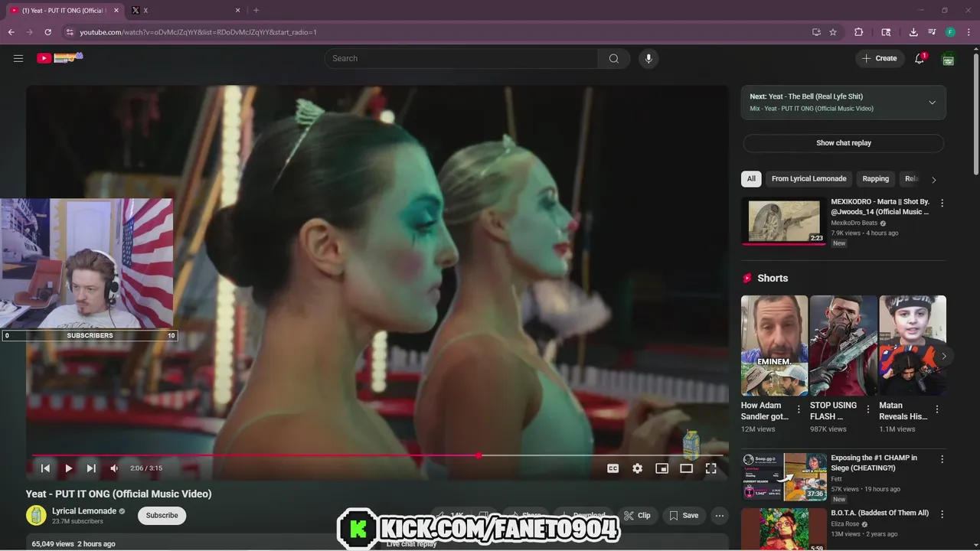Toggle closed captions CC
Screen dimensions: 980x551
[612, 468]
